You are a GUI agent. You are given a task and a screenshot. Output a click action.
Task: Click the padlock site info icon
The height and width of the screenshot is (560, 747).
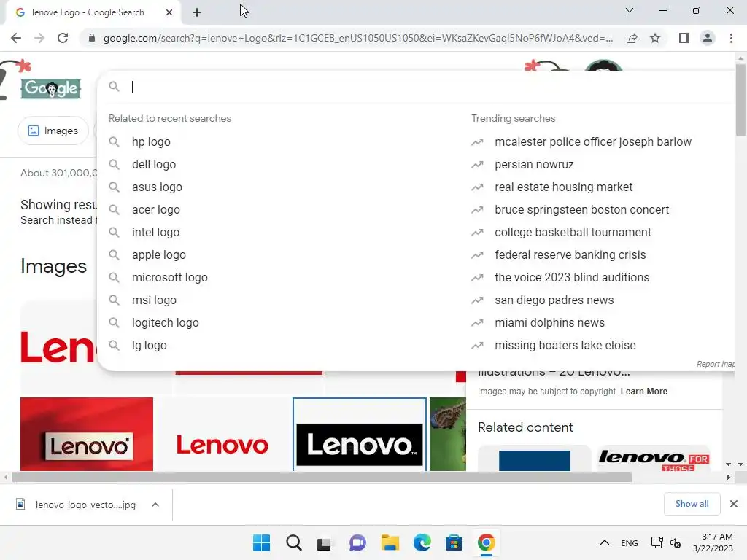click(92, 38)
